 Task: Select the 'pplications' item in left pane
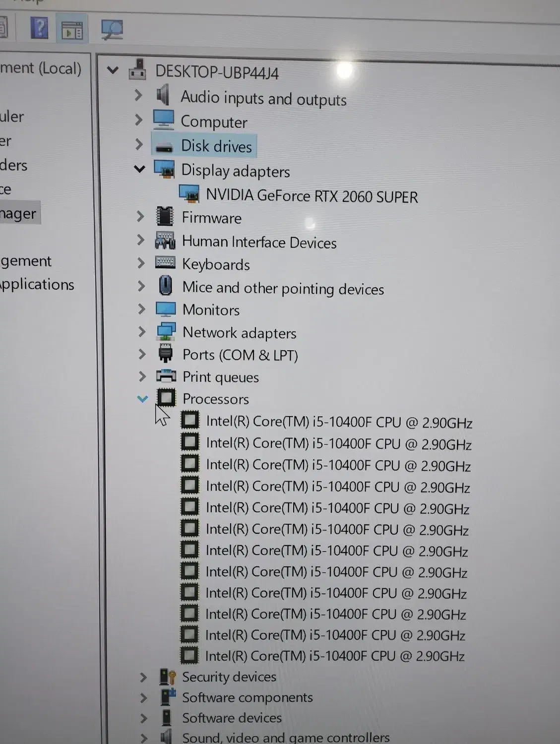37,284
